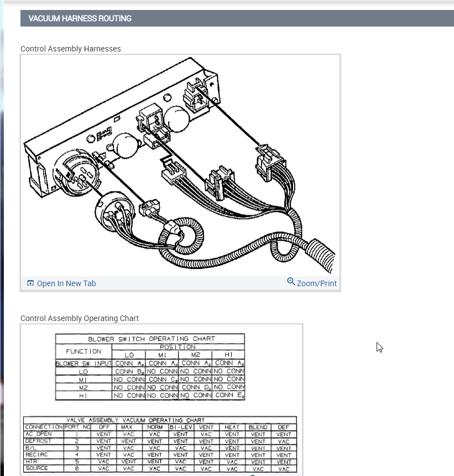Image resolution: width=454 pixels, height=476 pixels.
Task: Click the CONN D2 cell in M2 row
Action: coord(195,387)
